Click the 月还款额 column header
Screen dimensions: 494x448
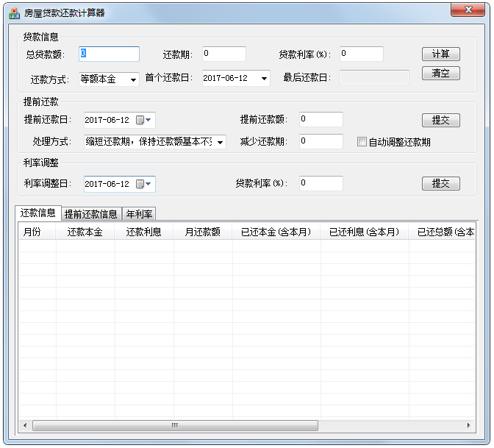click(x=203, y=232)
